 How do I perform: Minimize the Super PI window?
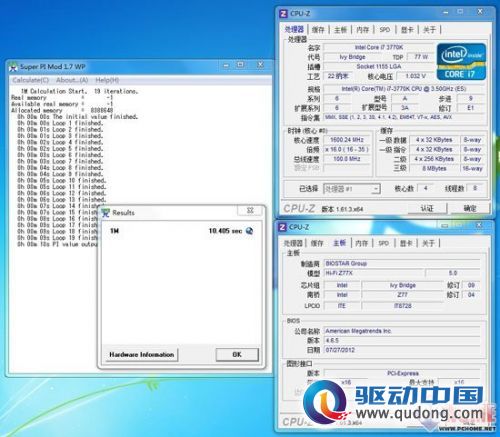(226, 65)
